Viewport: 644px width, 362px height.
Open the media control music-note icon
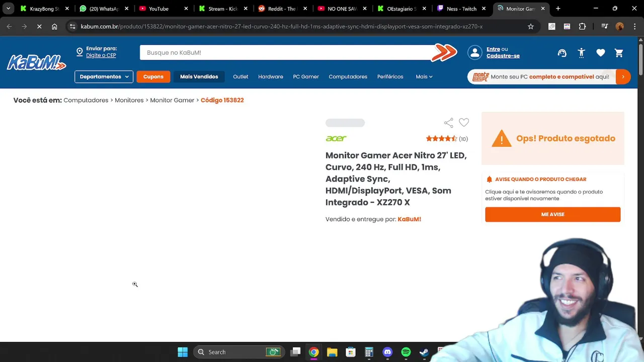point(605,27)
